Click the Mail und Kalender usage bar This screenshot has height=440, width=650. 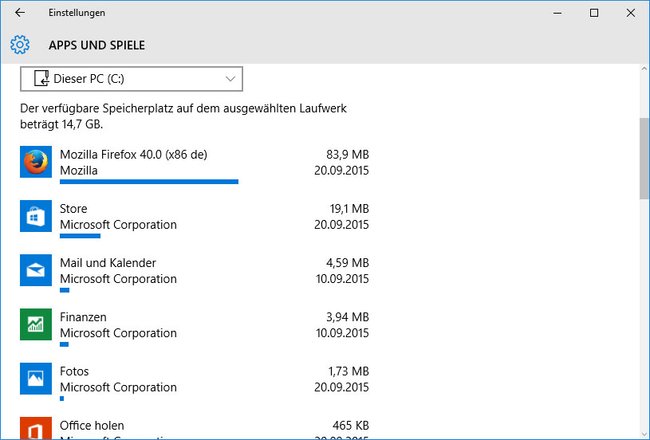65,290
